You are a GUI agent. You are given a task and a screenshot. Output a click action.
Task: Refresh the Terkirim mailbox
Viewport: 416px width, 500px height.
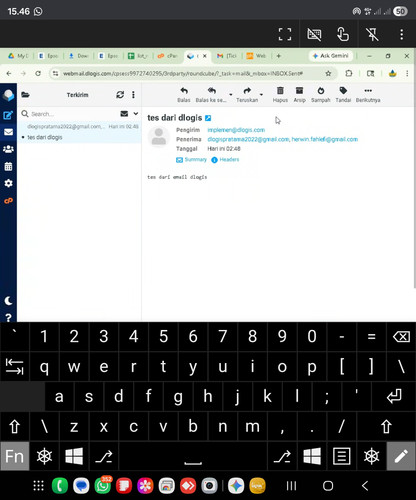click(120, 95)
